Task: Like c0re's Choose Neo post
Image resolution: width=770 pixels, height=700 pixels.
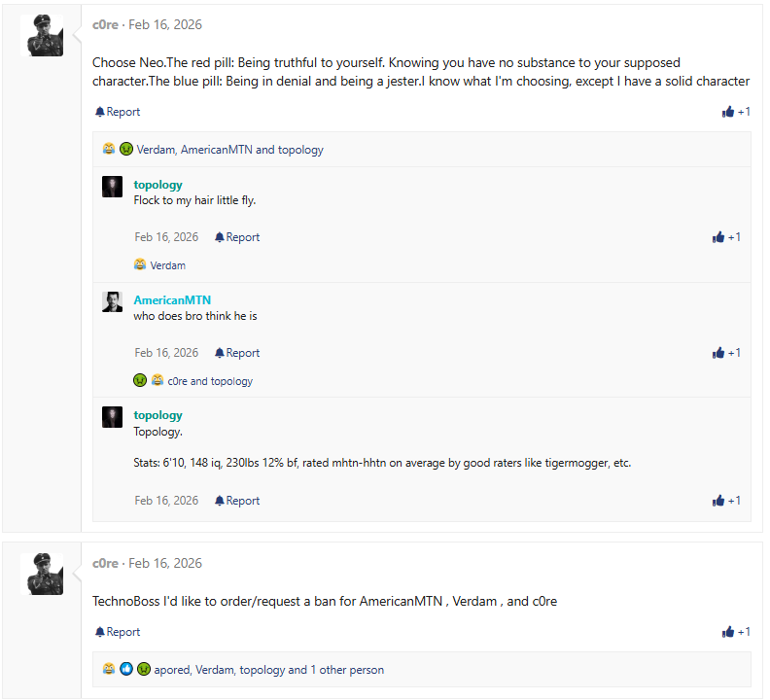Action: click(735, 112)
